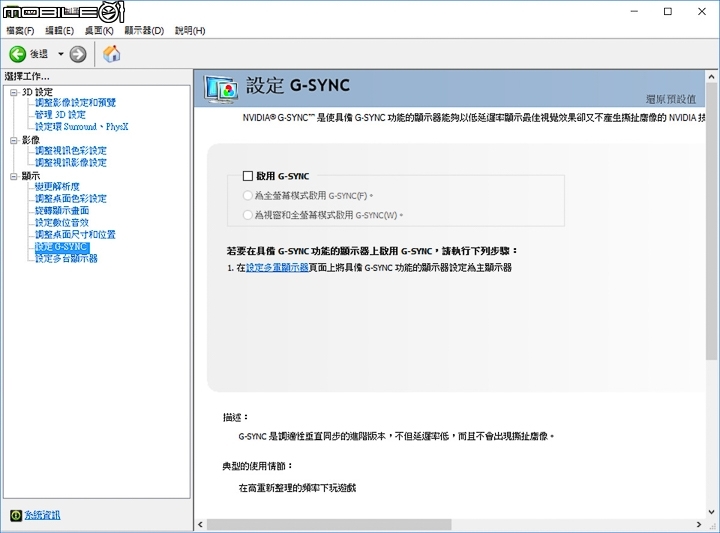This screenshot has width=720, height=533.
Task: Click the 設定多重顯示器 hyperlink in step 1
Action: click(277, 268)
